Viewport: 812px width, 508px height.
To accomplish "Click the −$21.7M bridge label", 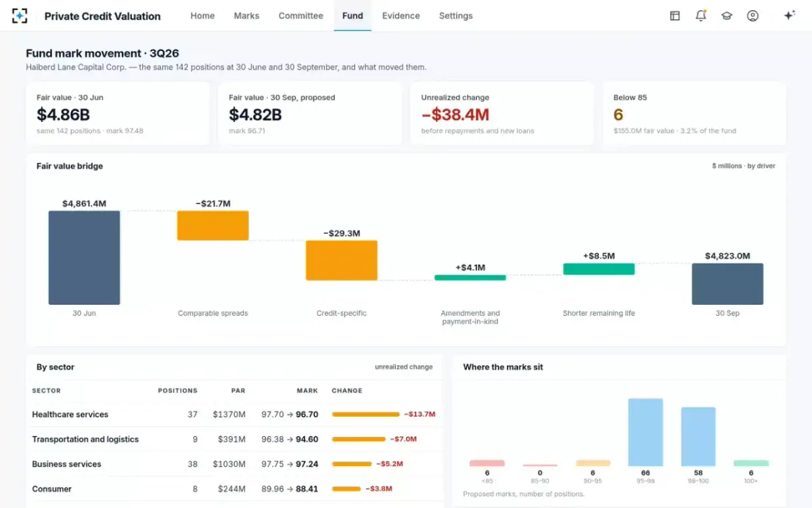I will click(213, 203).
